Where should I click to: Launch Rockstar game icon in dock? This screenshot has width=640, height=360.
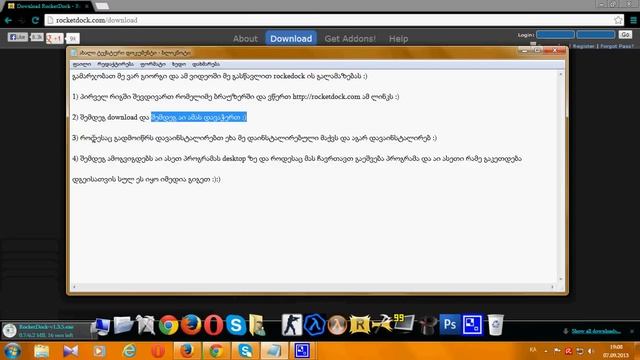360,325
